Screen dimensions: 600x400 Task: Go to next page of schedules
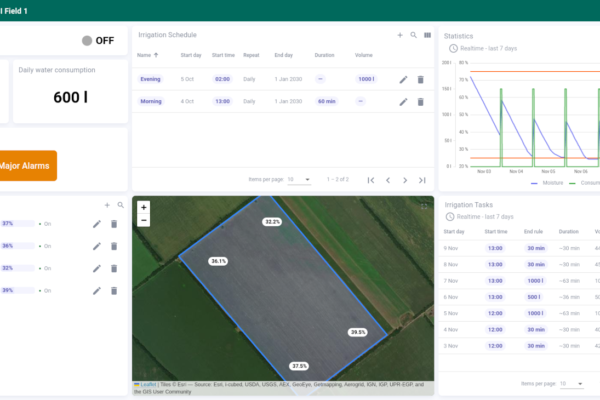tap(405, 180)
